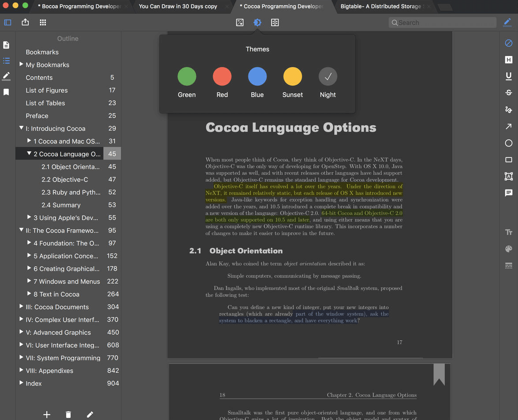Collapse 2 Cocoa Language Options chapter
The image size is (518, 420).
point(29,154)
